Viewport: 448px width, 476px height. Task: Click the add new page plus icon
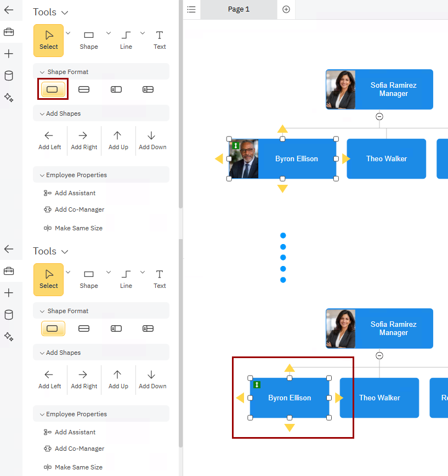[x=286, y=9]
